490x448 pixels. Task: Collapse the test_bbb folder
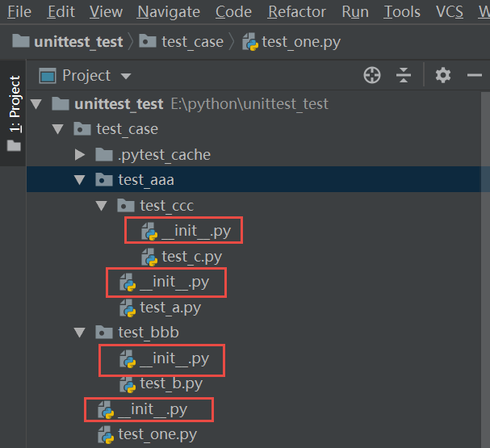(x=79, y=333)
